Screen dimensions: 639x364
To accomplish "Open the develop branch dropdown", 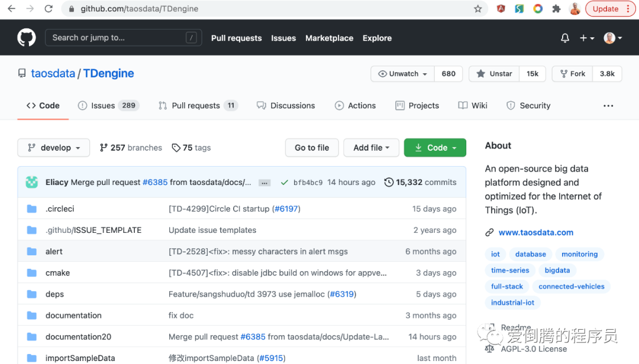I will (x=53, y=148).
